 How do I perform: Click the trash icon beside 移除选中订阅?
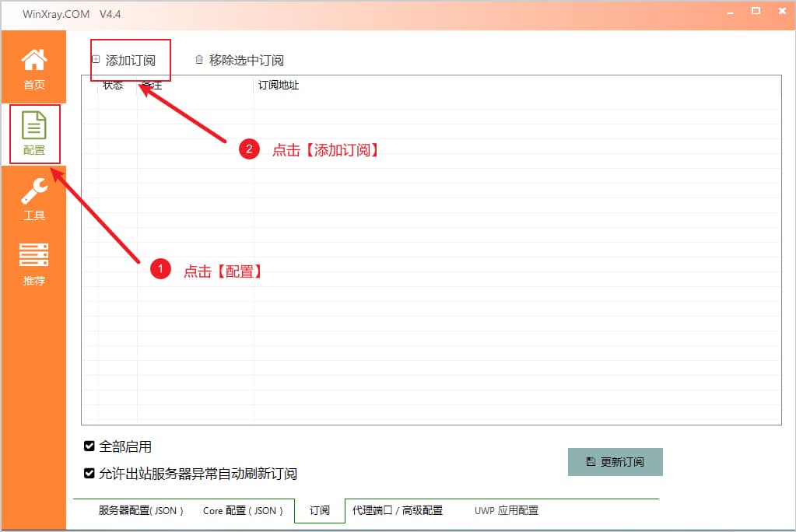(199, 60)
